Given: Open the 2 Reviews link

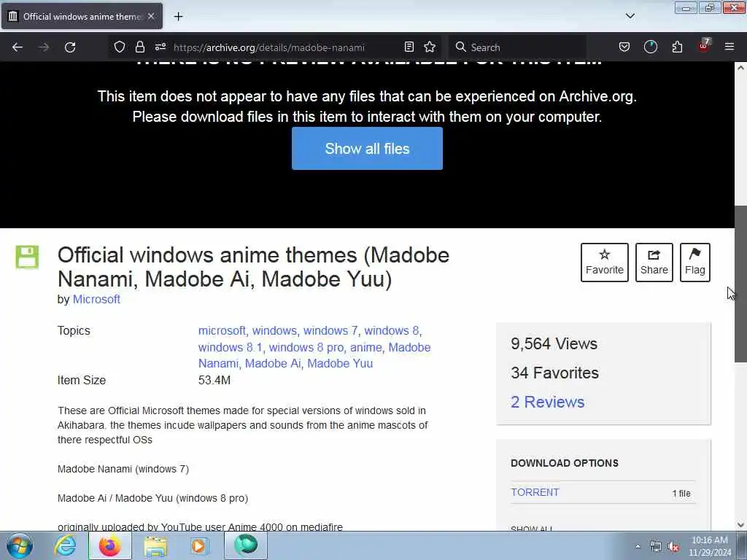Looking at the screenshot, I should 548,402.
